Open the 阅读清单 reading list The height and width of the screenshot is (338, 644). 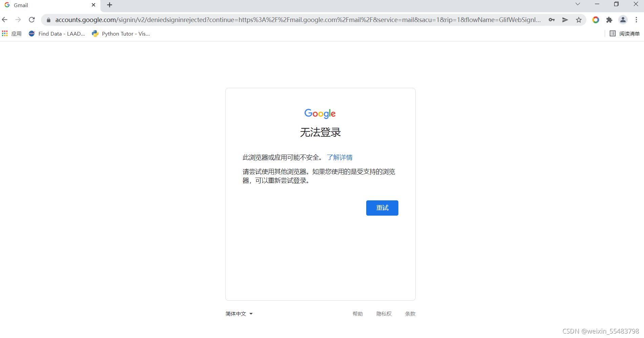(625, 34)
